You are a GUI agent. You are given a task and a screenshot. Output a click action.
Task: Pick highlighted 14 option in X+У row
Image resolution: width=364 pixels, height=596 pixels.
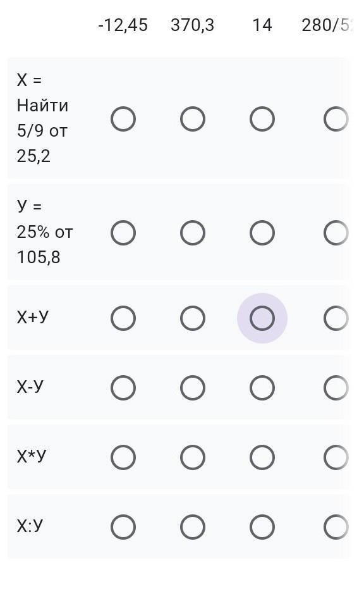coord(262,318)
